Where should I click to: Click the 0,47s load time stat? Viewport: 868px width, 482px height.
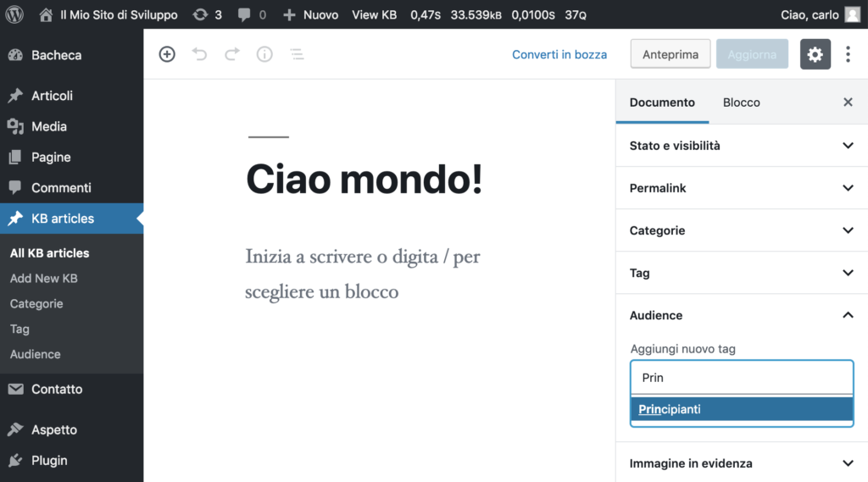click(426, 15)
